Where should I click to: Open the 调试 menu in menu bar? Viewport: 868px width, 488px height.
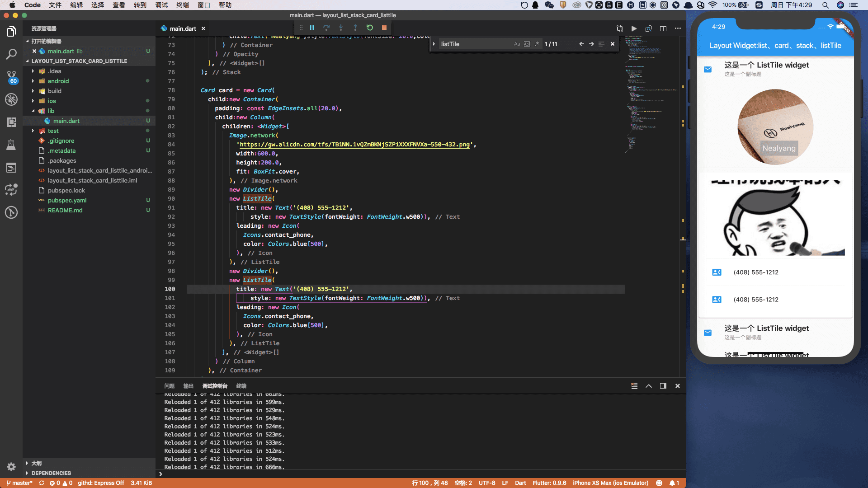(x=161, y=5)
